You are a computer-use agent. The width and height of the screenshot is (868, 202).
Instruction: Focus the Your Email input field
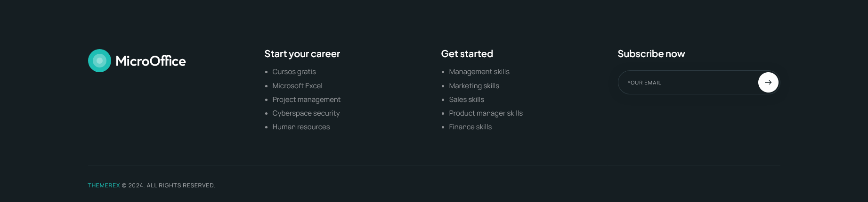pyautogui.click(x=688, y=82)
